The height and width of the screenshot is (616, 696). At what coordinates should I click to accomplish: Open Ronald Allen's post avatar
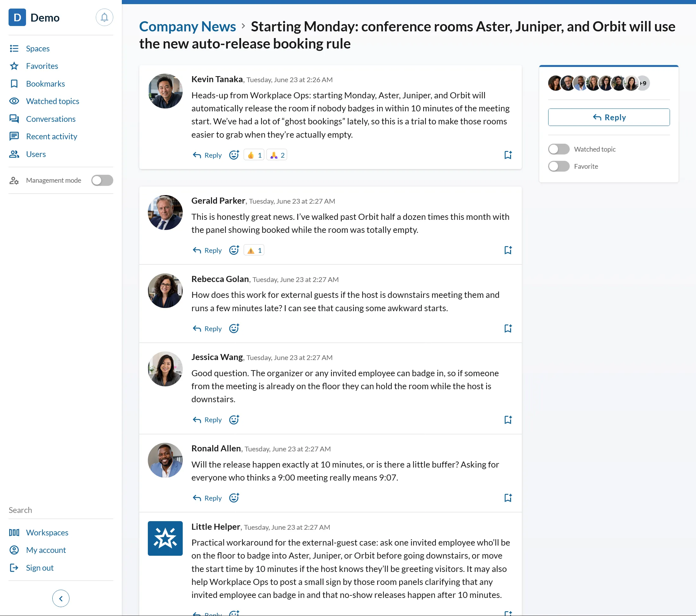tap(165, 460)
